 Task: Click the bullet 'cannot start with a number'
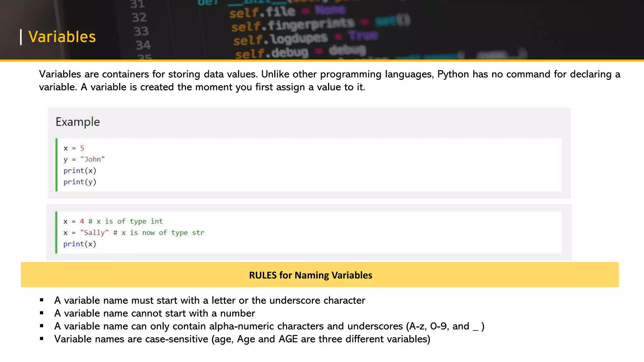[x=154, y=313]
